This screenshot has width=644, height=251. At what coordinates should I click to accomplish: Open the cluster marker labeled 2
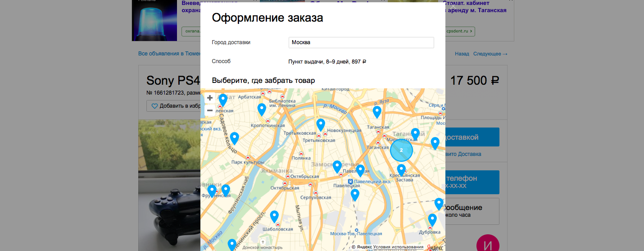coord(401,151)
